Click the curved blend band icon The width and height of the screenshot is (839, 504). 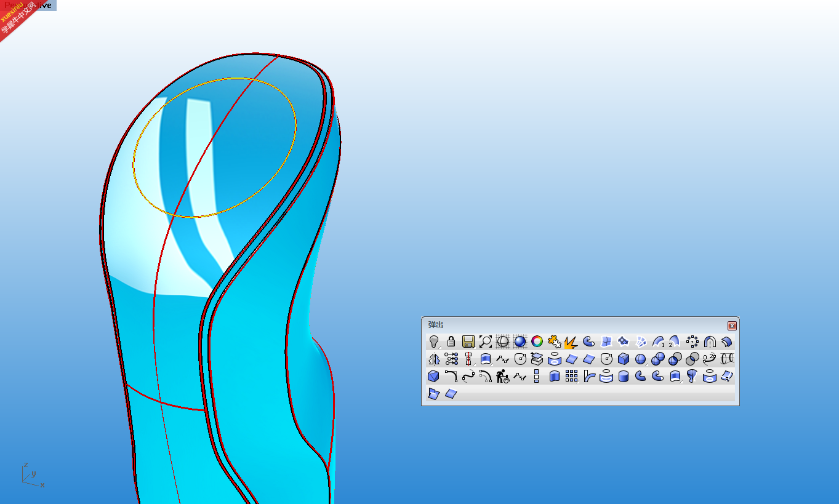click(727, 342)
